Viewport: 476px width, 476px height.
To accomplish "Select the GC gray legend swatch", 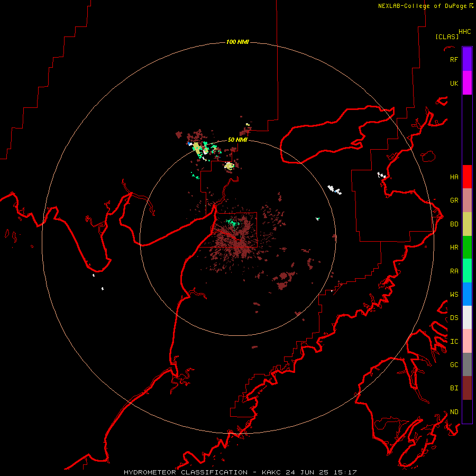I will click(467, 364).
